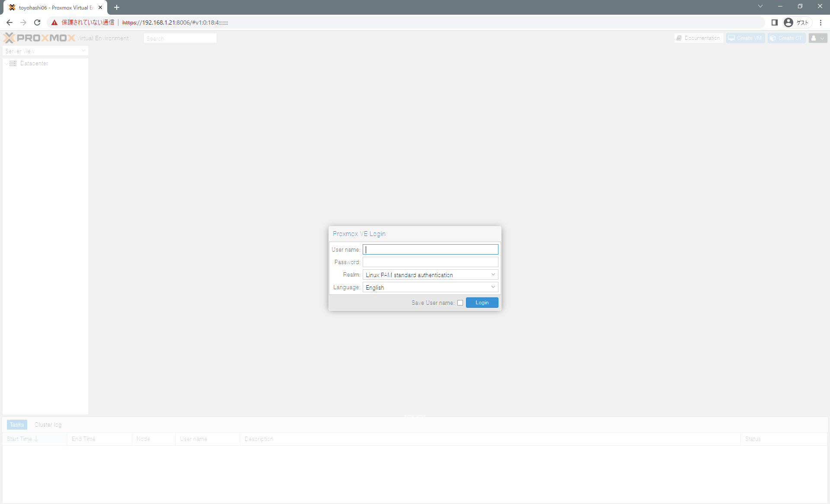Check the Save User name checkbox
Viewport: 830px width, 504px height.
pyautogui.click(x=460, y=303)
